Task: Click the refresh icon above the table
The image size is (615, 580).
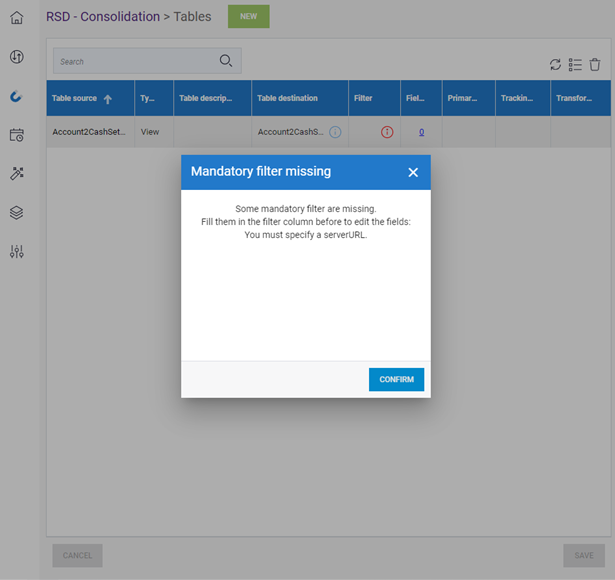Action: tap(555, 65)
